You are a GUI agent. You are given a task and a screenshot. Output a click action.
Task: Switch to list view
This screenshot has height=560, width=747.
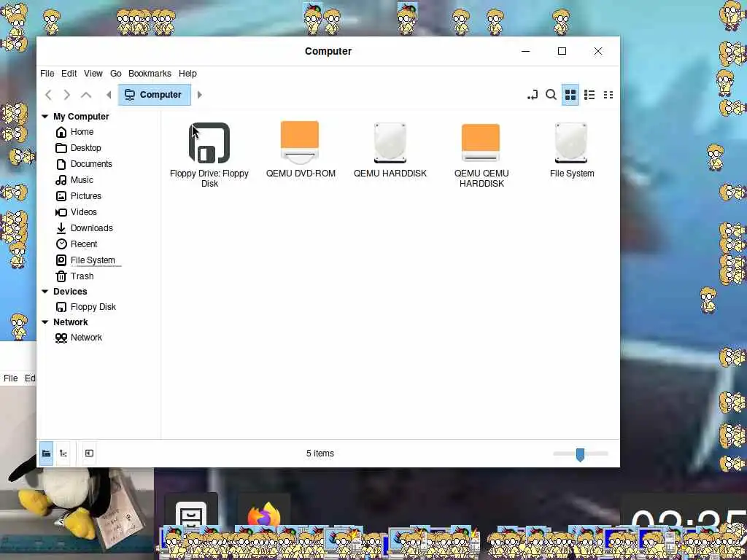(589, 95)
